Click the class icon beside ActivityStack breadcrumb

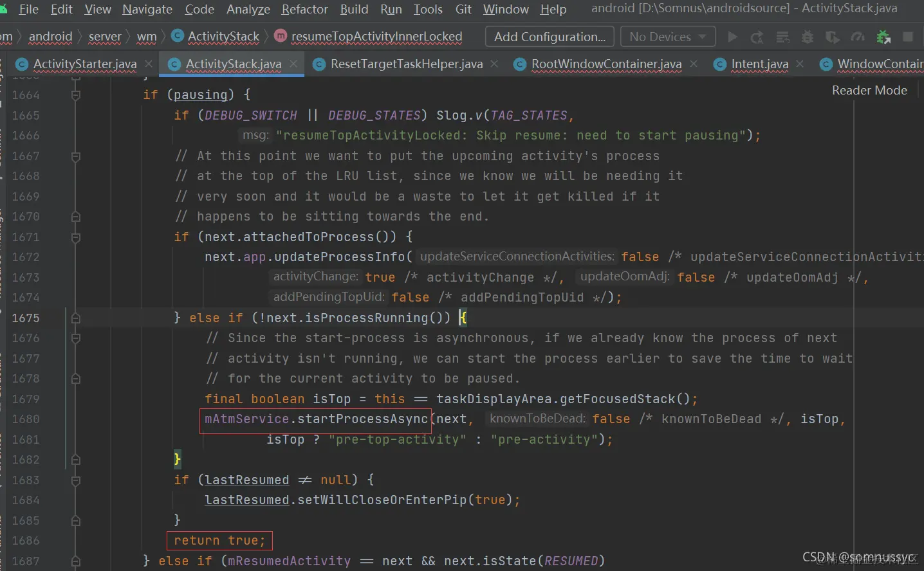coord(177,36)
